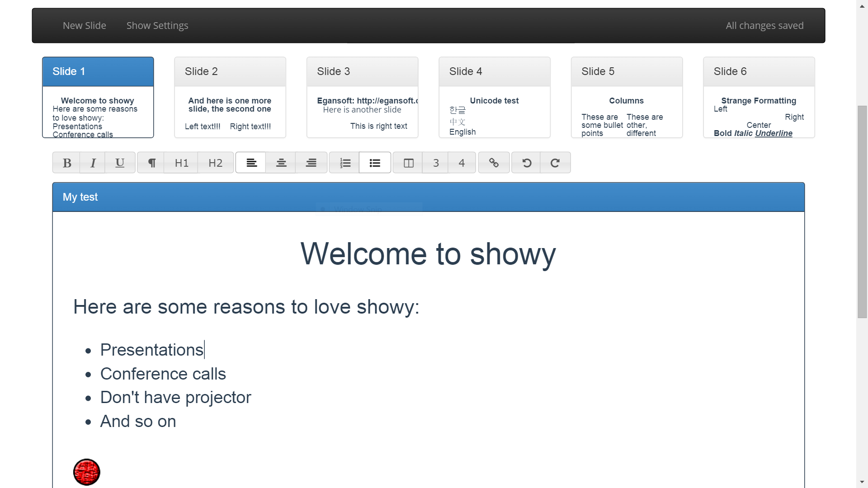Redo the last undone edit
The height and width of the screenshot is (488, 868).
555,163
